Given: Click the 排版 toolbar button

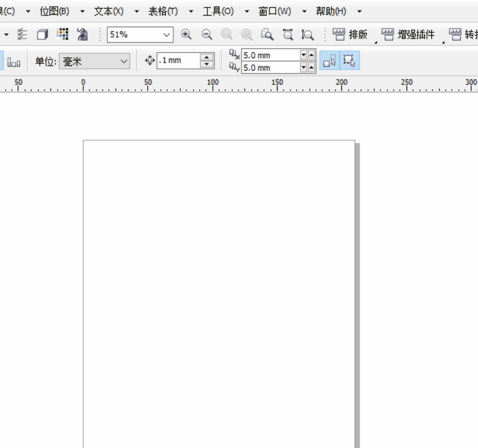Looking at the screenshot, I should (351, 35).
